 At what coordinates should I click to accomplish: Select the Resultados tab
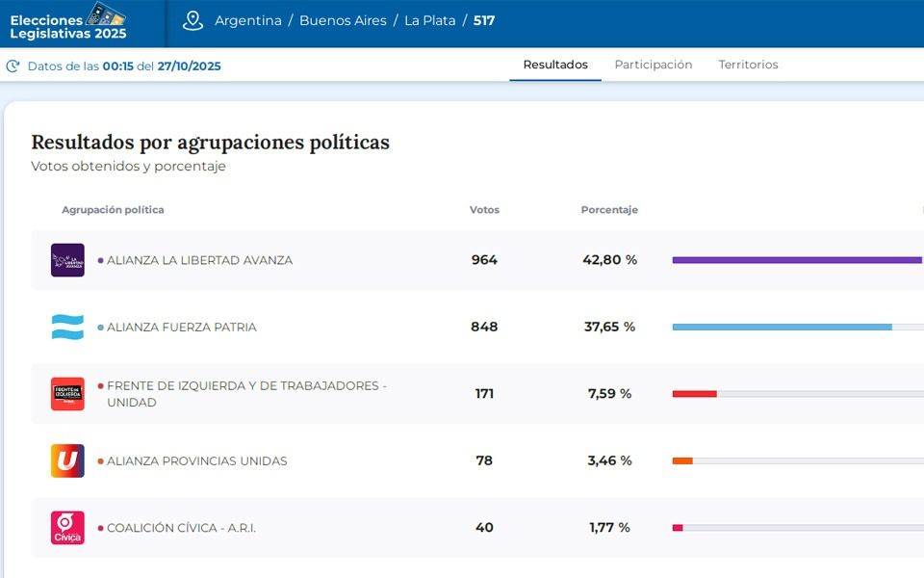click(x=555, y=65)
